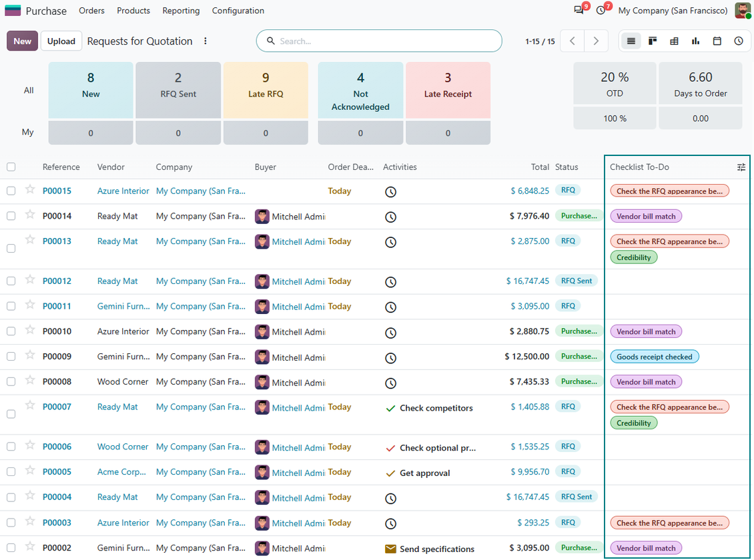This screenshot has width=754, height=560.
Task: Click the Purchase app logo icon
Action: [13, 10]
